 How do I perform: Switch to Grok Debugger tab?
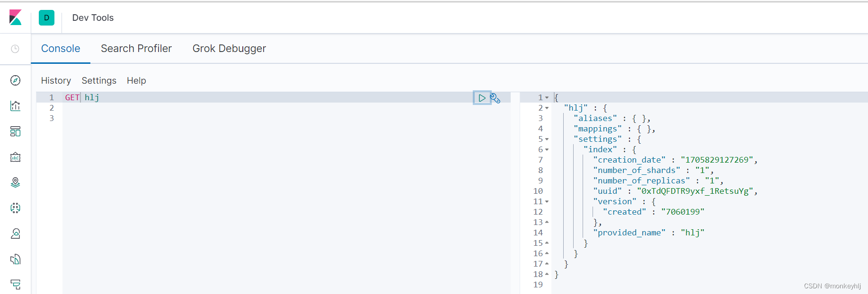coord(229,49)
